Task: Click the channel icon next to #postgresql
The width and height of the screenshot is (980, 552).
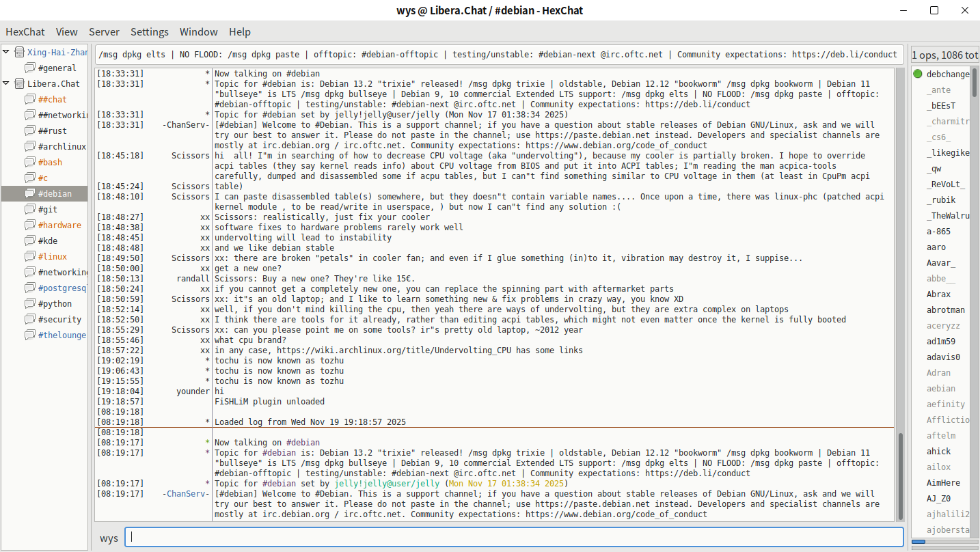Action: tap(29, 288)
